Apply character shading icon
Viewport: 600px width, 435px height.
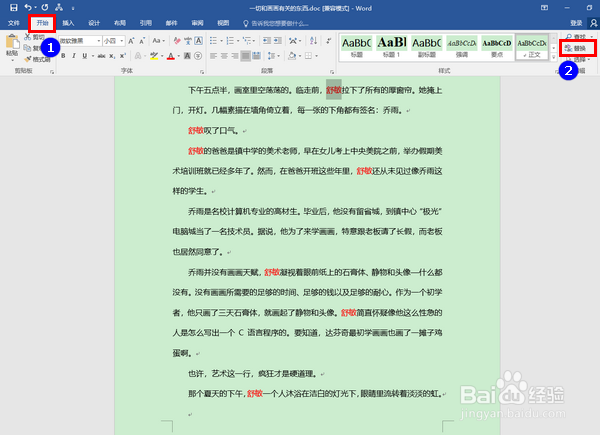pyautogui.click(x=187, y=56)
